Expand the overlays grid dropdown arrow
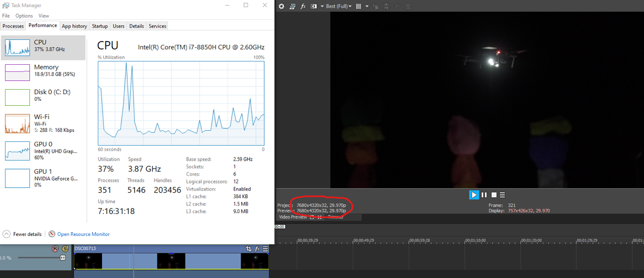 pyautogui.click(x=367, y=6)
